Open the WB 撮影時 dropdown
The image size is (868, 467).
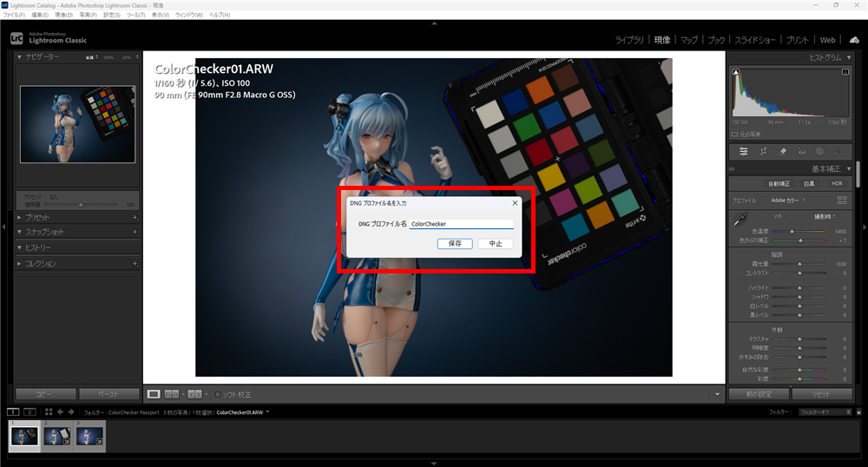[825, 216]
